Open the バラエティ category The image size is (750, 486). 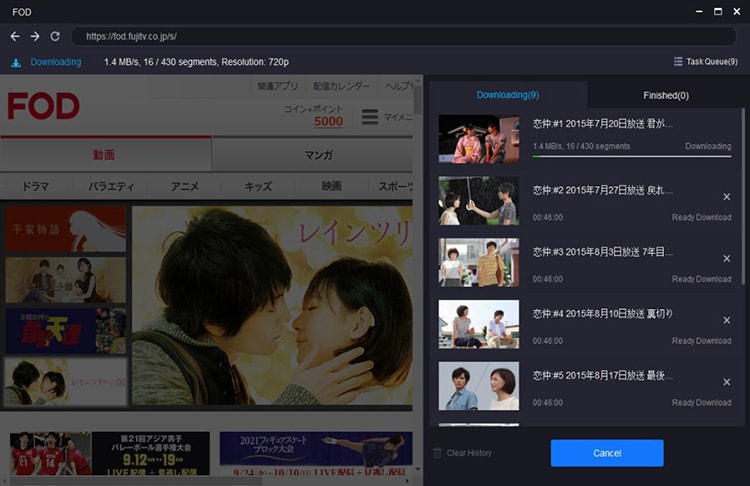point(110,186)
